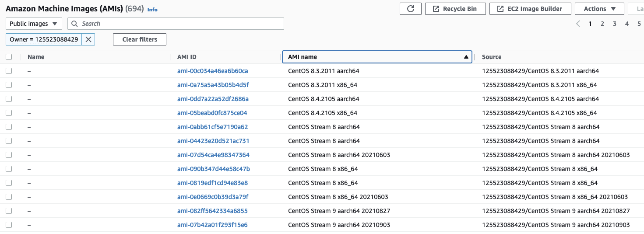The width and height of the screenshot is (644, 234).
Task: View ami-07d54ca4e98347364 details
Action: 213,155
